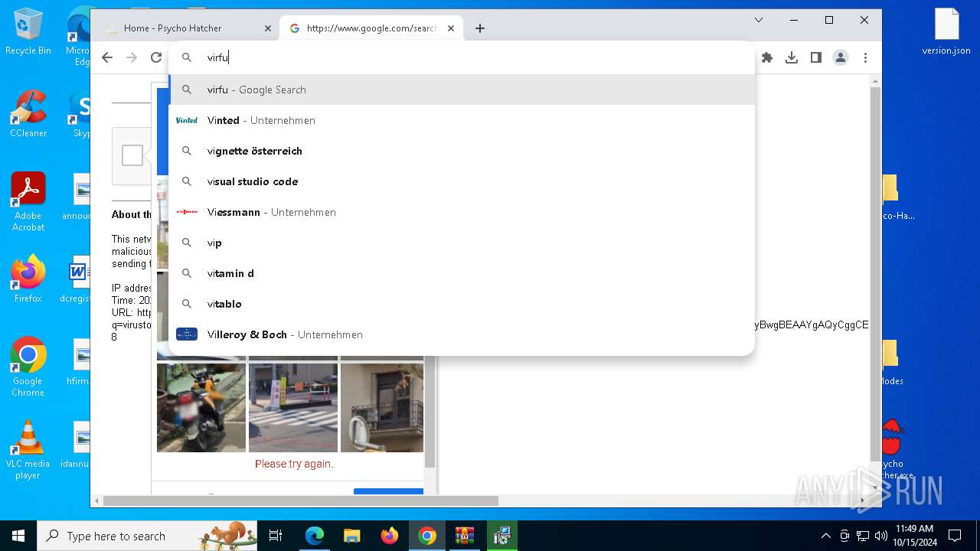
Task: Open the taskbar network status icon
Action: point(863,536)
